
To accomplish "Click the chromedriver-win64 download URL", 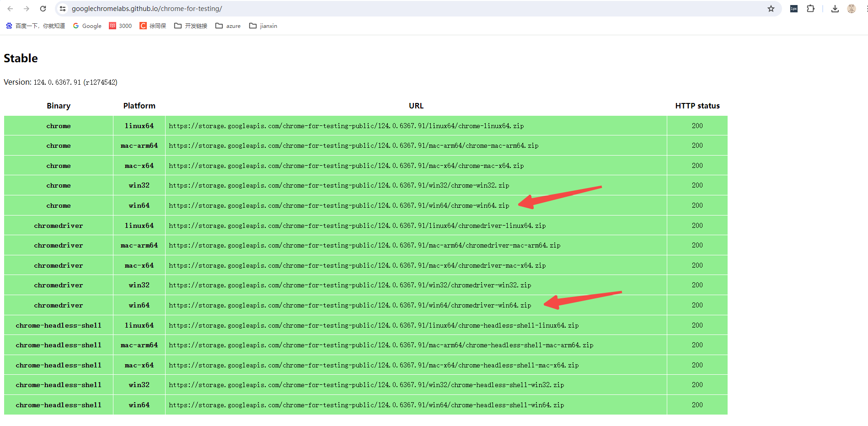I will coord(350,305).
